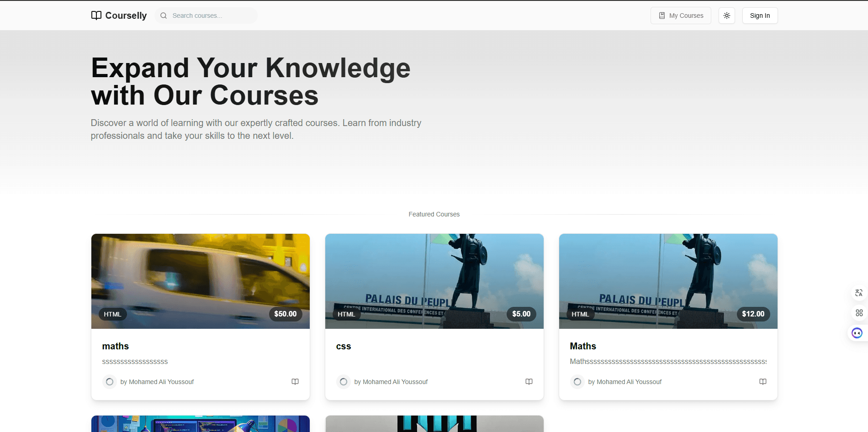Click the author avatar on the css course
Viewport: 868px width, 432px height.
tap(343, 381)
